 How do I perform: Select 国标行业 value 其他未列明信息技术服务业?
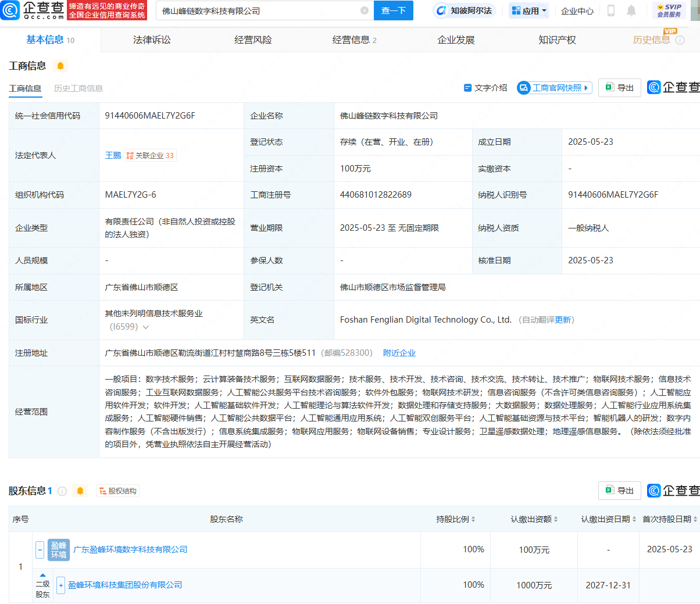tap(153, 313)
